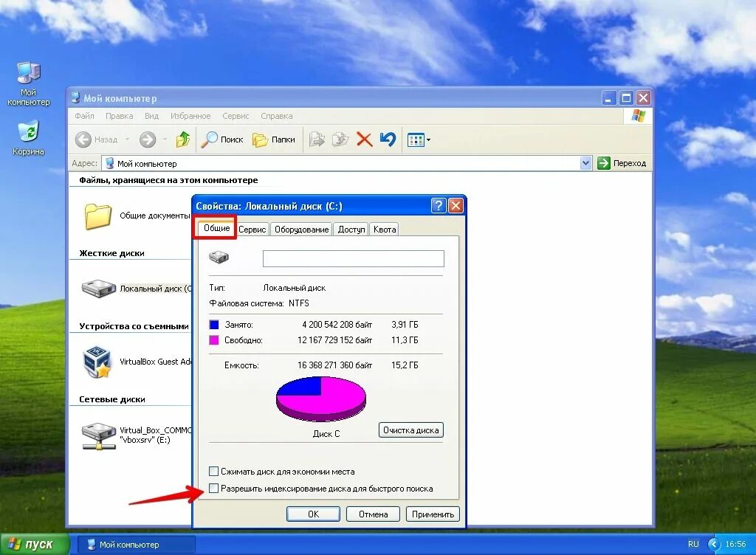Open the Пуск start button
Image resolution: width=756 pixels, height=555 pixels.
(x=35, y=545)
